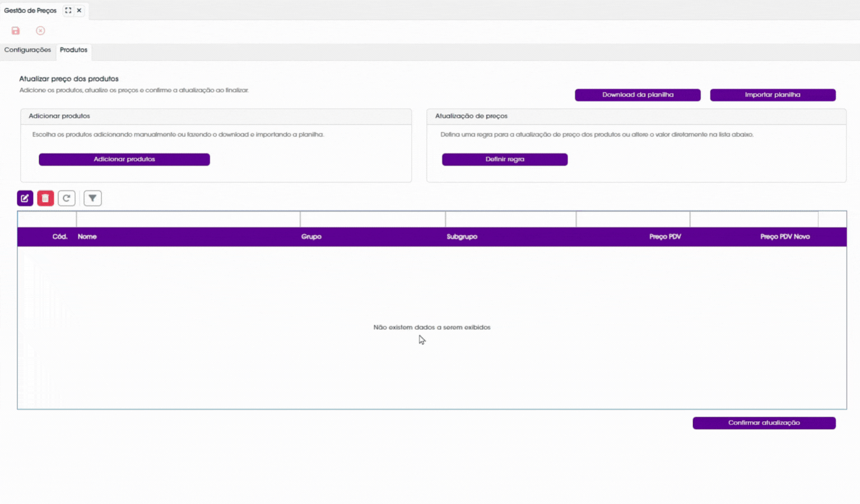Click the cancel circle-x icon
Screen dimensions: 860x504
(x=40, y=31)
